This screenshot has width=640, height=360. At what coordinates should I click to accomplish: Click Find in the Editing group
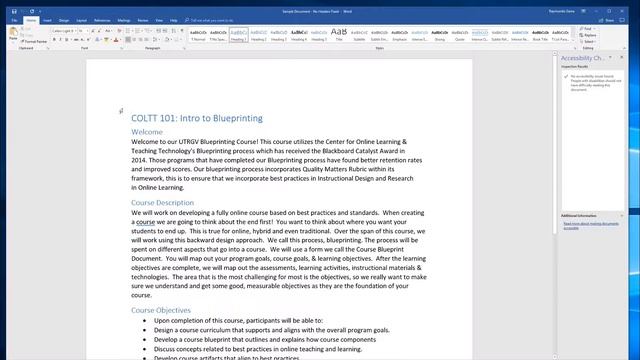point(587,29)
